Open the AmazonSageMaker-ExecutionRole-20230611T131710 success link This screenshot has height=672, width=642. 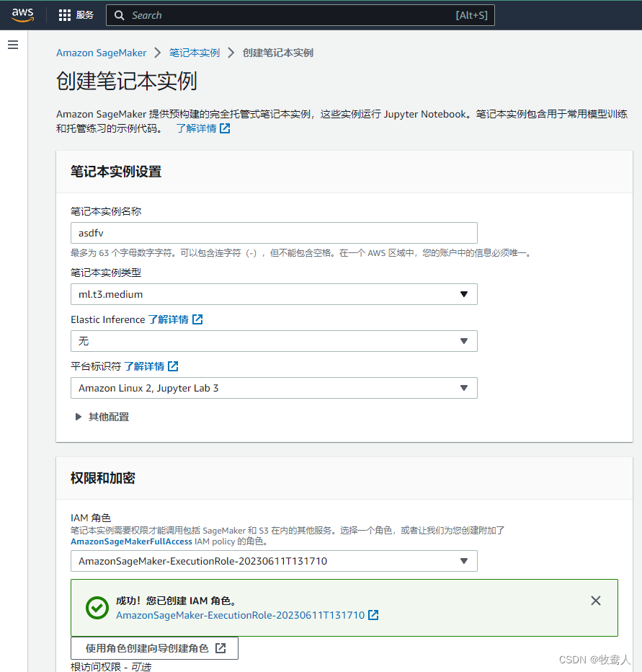(240, 615)
